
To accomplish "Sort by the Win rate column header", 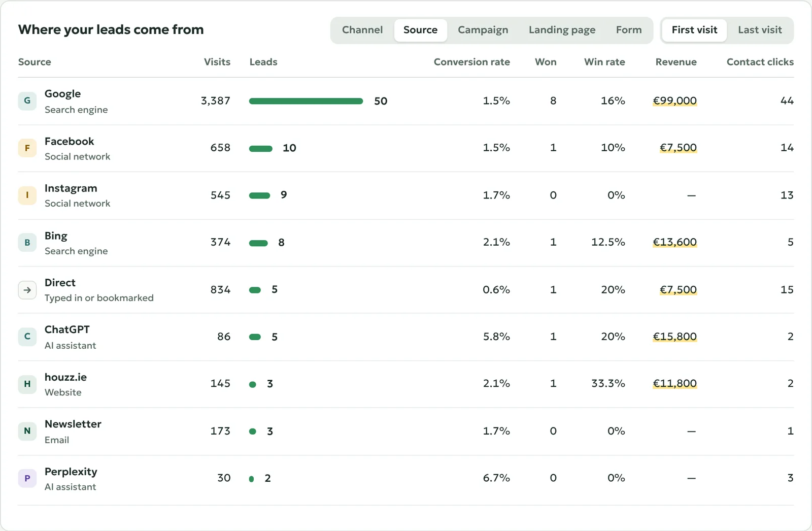I will 604,62.
